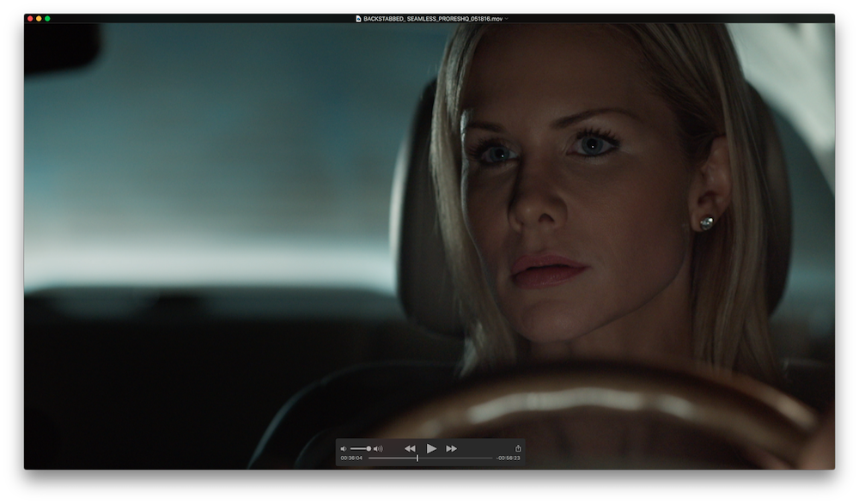This screenshot has width=859, height=504.
Task: Click the BACKSTABBED_SEAMLESS_PRORESHQ_051816.mov title
Action: tap(433, 18)
